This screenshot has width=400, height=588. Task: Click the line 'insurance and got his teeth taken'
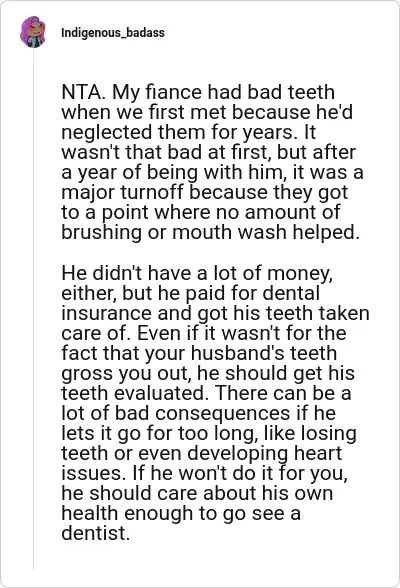215,313
